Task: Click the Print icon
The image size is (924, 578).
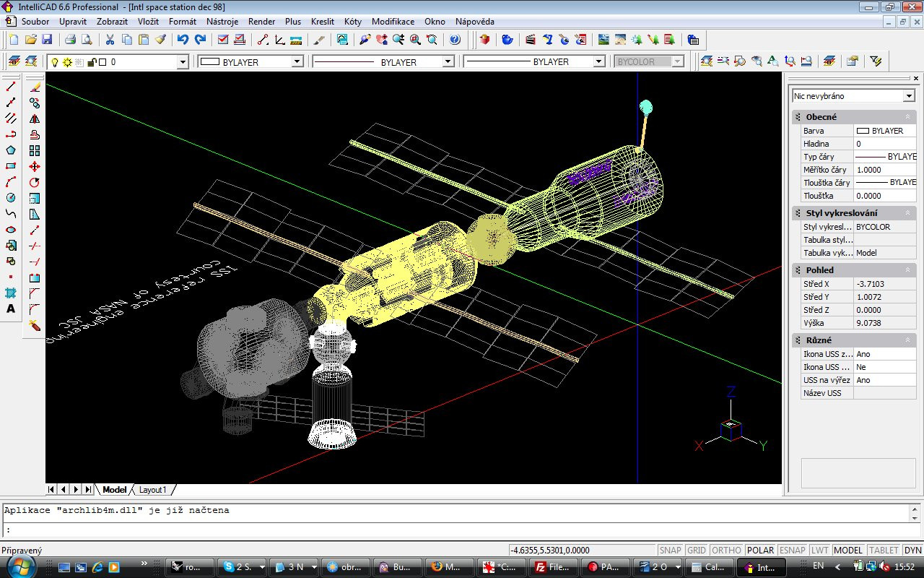Action: (70, 40)
